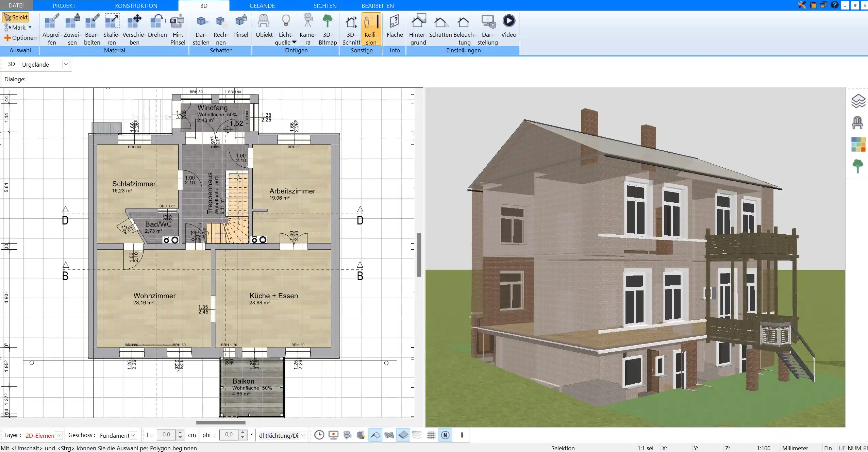Image resolution: width=868 pixels, height=452 pixels.
Task: Select the Verschieben material tool
Action: tap(134, 30)
